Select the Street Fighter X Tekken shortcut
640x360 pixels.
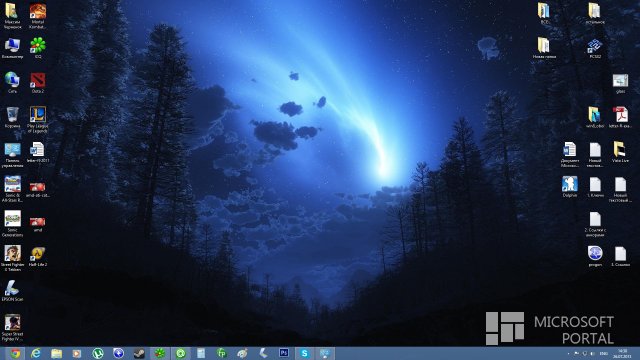(12, 259)
